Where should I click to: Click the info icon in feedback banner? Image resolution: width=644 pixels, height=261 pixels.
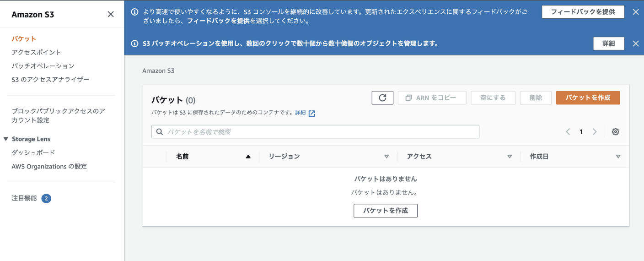click(134, 12)
